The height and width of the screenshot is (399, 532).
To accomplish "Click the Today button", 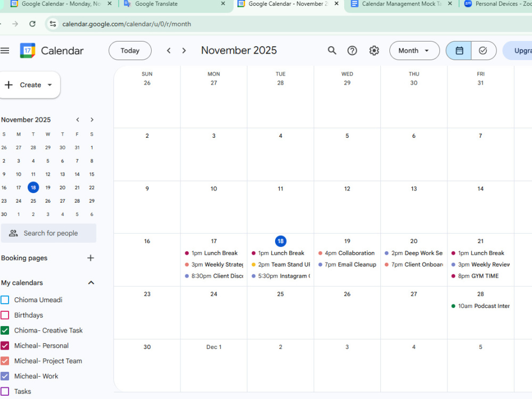I will [130, 51].
